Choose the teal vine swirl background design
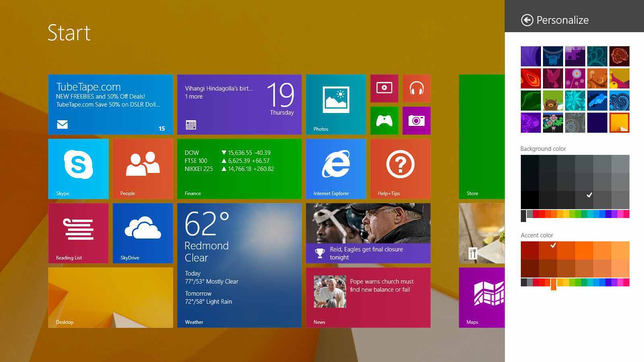Screen dimensions: 644x362 [x=597, y=56]
